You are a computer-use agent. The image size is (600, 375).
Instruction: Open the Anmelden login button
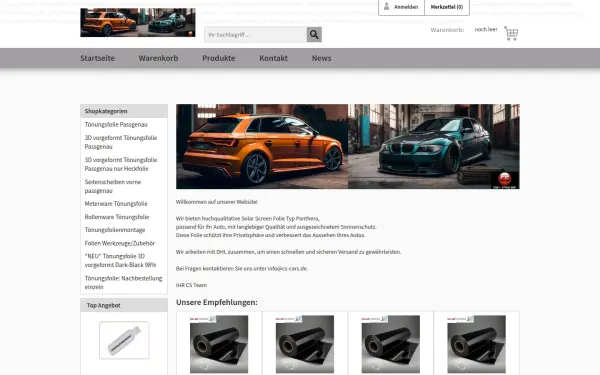pos(401,7)
